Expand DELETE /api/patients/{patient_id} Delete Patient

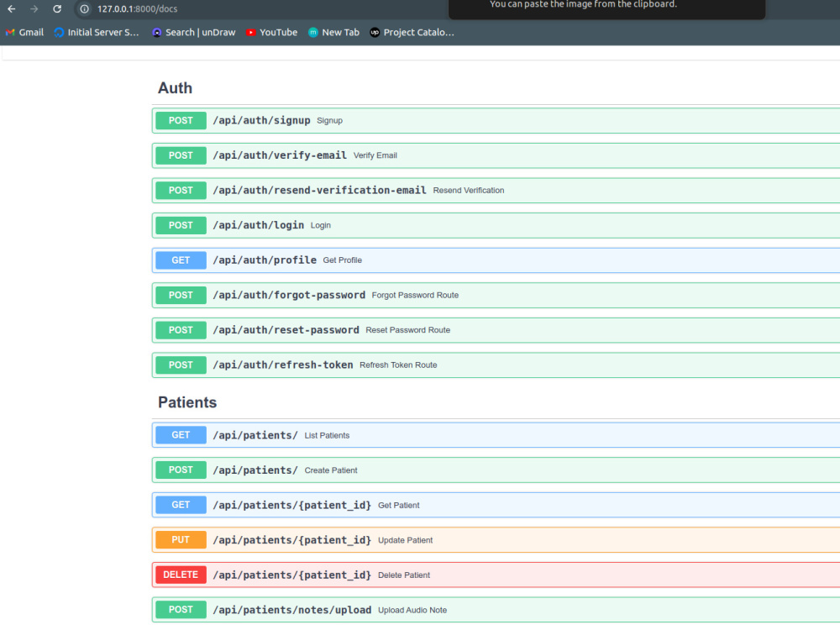click(496, 575)
